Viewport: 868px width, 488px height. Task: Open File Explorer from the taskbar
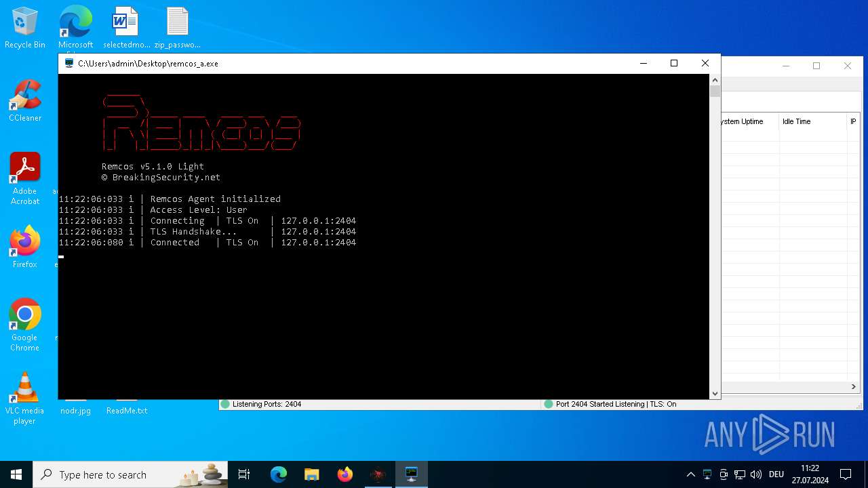point(311,474)
